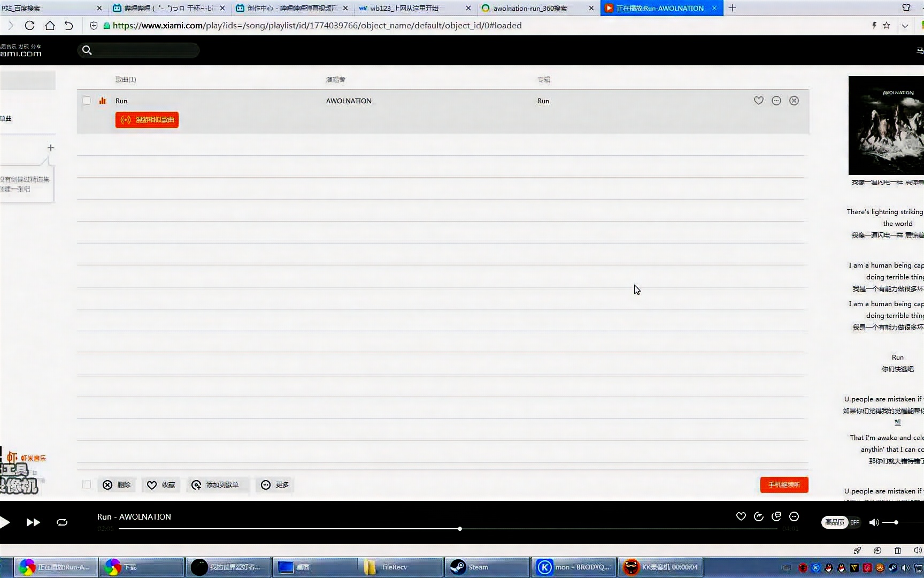Open FileRecv folder in taskbar
Viewport: 924px width, 578px height.
pos(400,567)
